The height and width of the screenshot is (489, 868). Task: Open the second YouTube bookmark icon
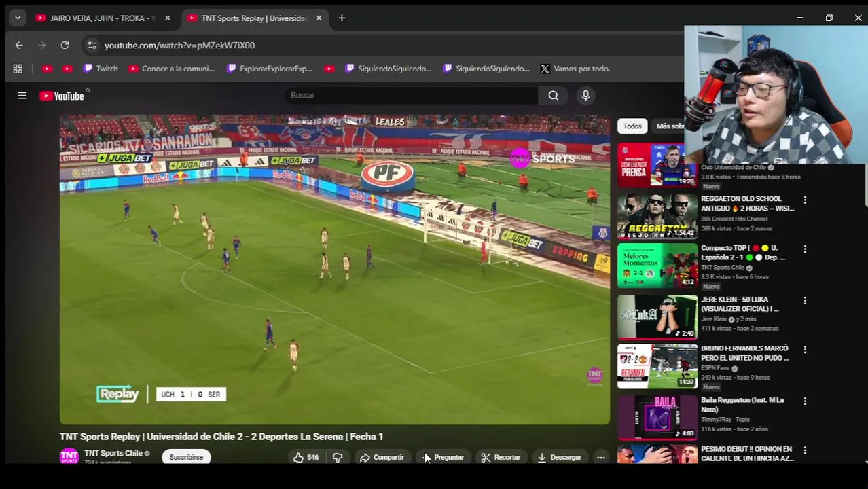67,69
